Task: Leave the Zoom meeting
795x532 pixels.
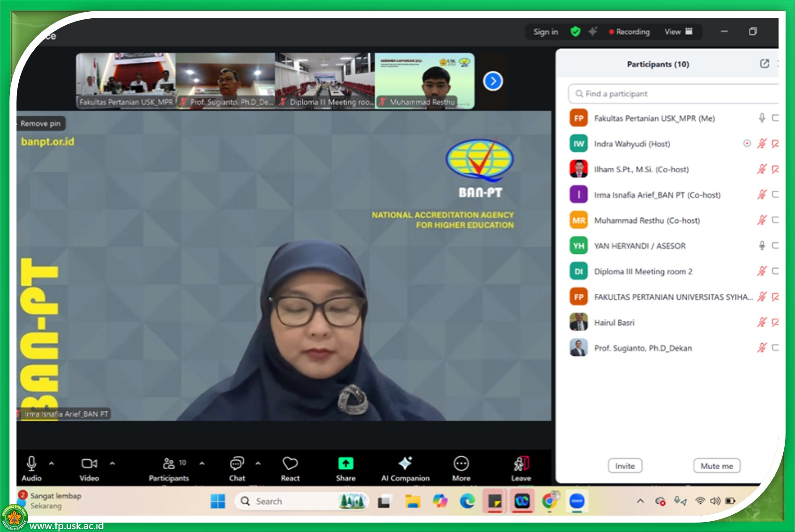Action: coord(521,469)
